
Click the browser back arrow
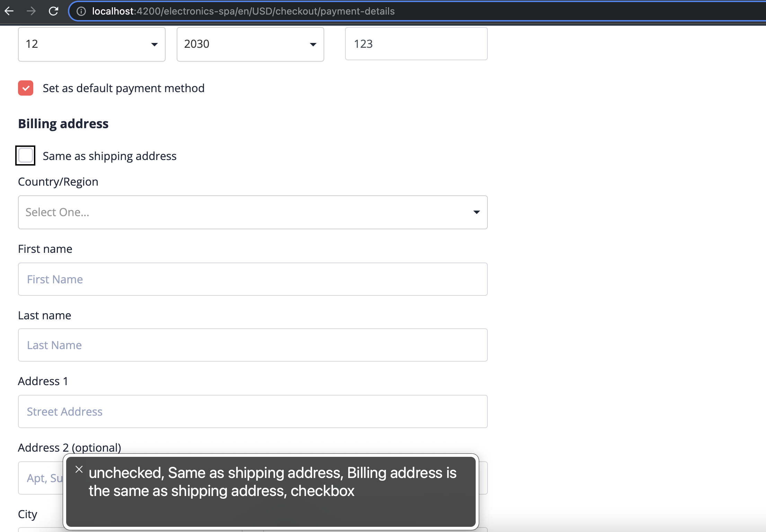tap(9, 11)
